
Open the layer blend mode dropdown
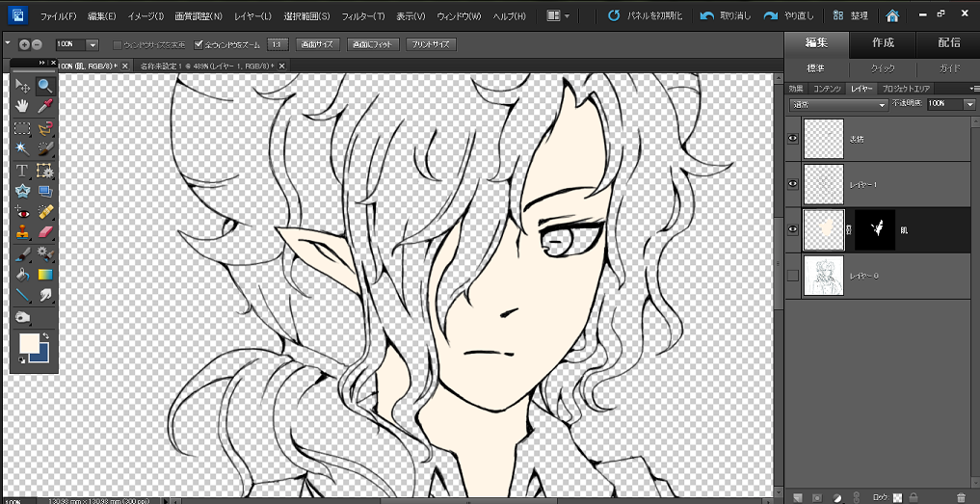837,104
